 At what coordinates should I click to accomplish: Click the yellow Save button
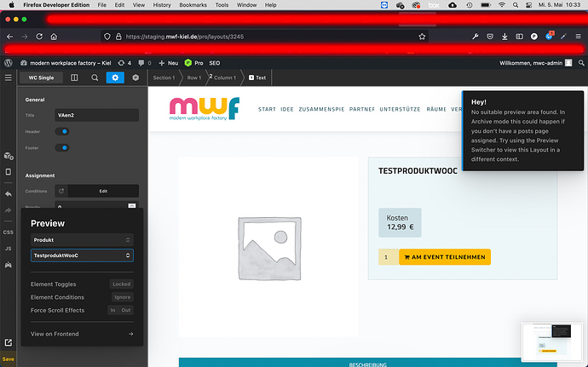[x=9, y=358]
